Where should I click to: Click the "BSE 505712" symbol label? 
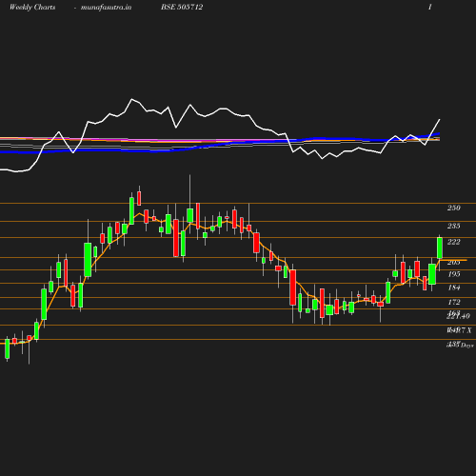click(x=182, y=7)
